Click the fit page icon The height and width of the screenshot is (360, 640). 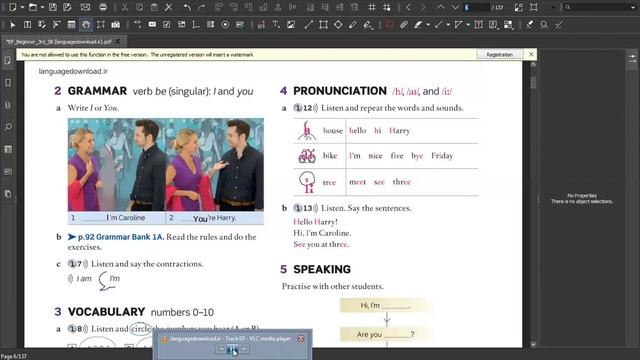coord(518,7)
